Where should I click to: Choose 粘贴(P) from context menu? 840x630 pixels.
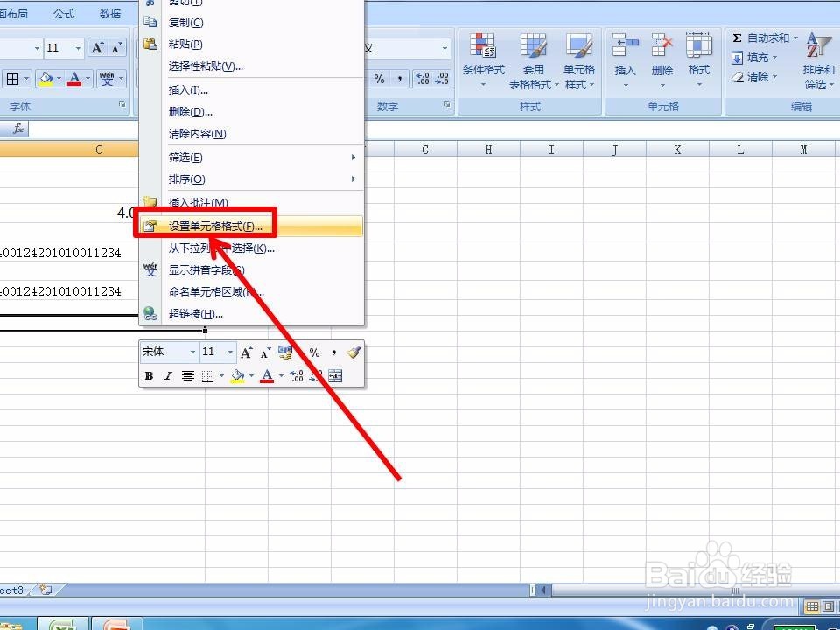click(x=252, y=45)
